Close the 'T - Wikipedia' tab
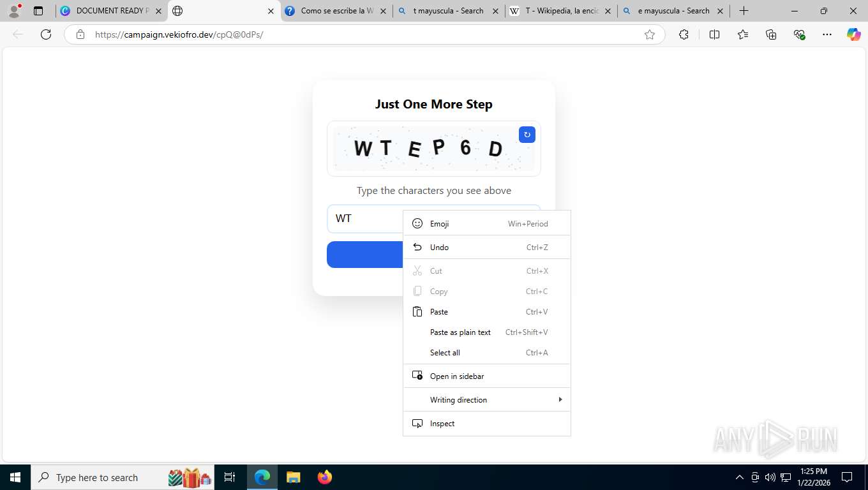This screenshot has height=490, width=868. (x=608, y=11)
